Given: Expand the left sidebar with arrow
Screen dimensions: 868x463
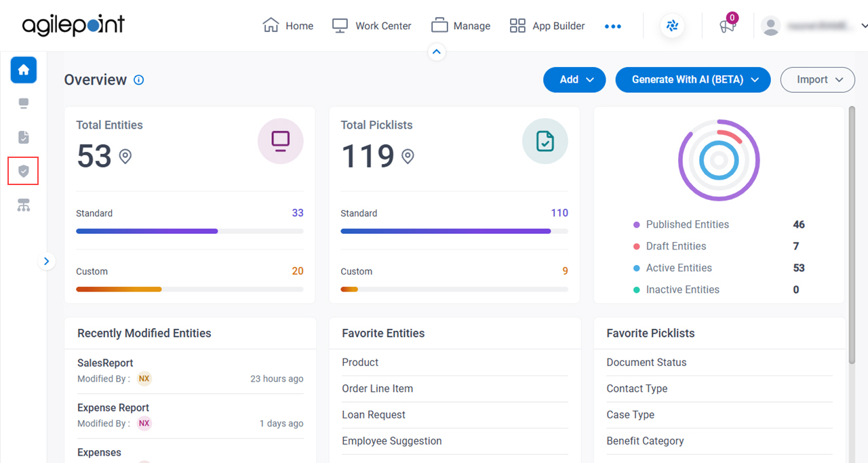Looking at the screenshot, I should 46,261.
